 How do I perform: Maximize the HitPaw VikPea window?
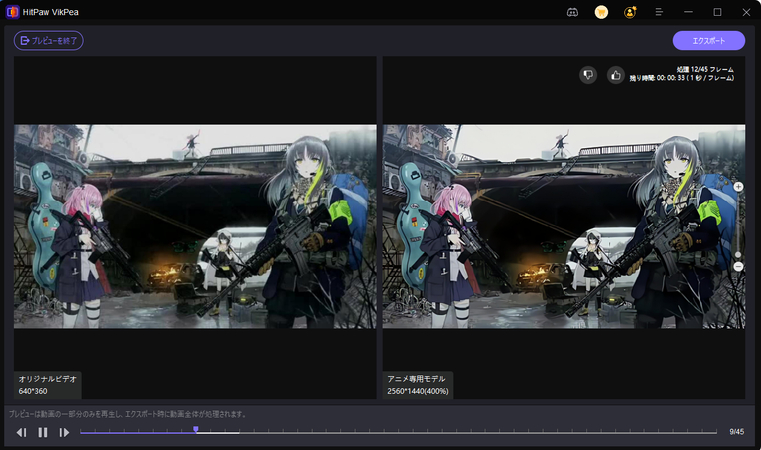(717, 12)
